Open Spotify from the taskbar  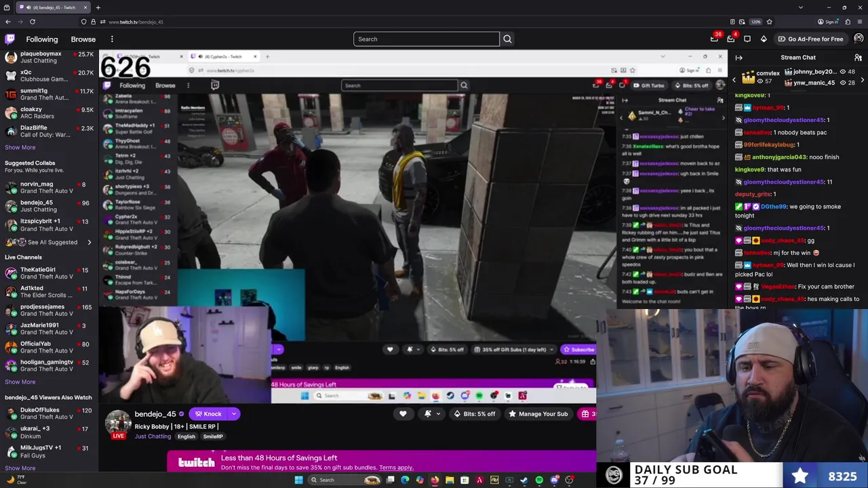click(539, 480)
